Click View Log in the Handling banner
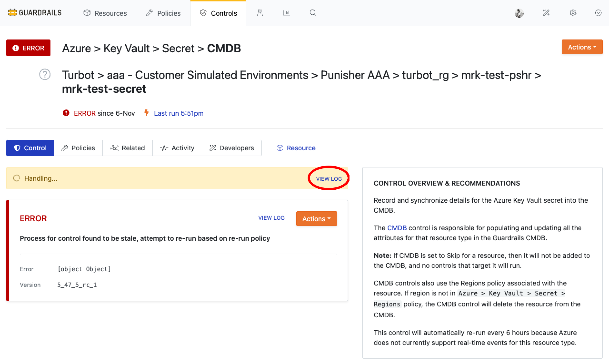Image resolution: width=609 pixels, height=364 pixels. pos(329,179)
